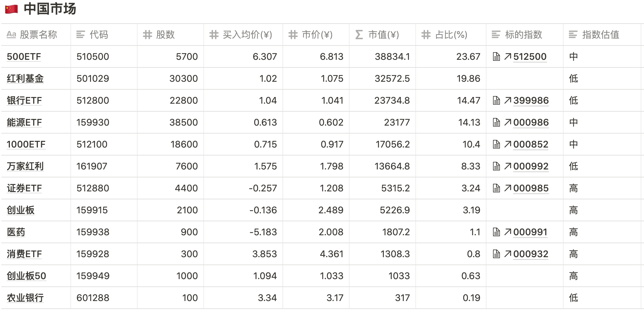Click the 股数 cell showing 38500
The width and height of the screenshot is (644, 311).
click(183, 123)
